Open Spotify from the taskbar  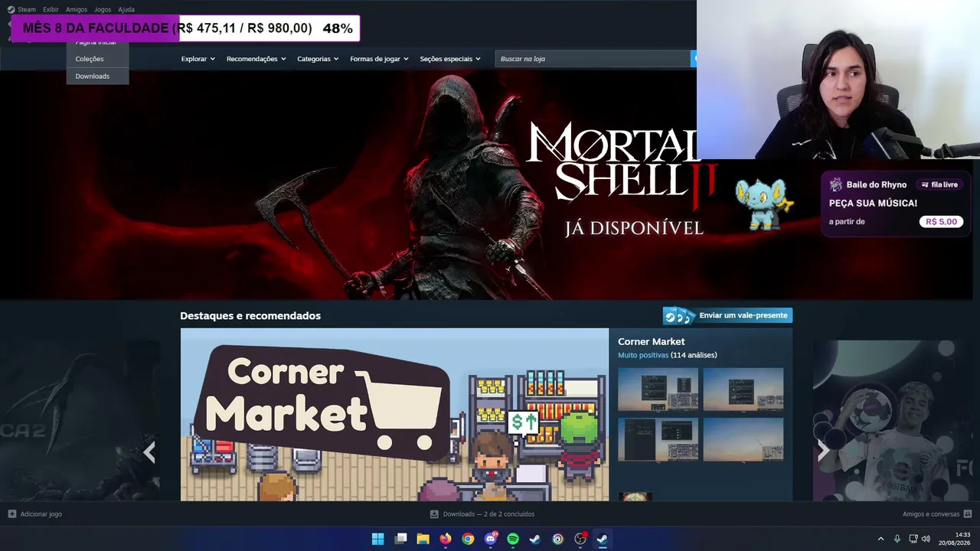click(x=513, y=539)
